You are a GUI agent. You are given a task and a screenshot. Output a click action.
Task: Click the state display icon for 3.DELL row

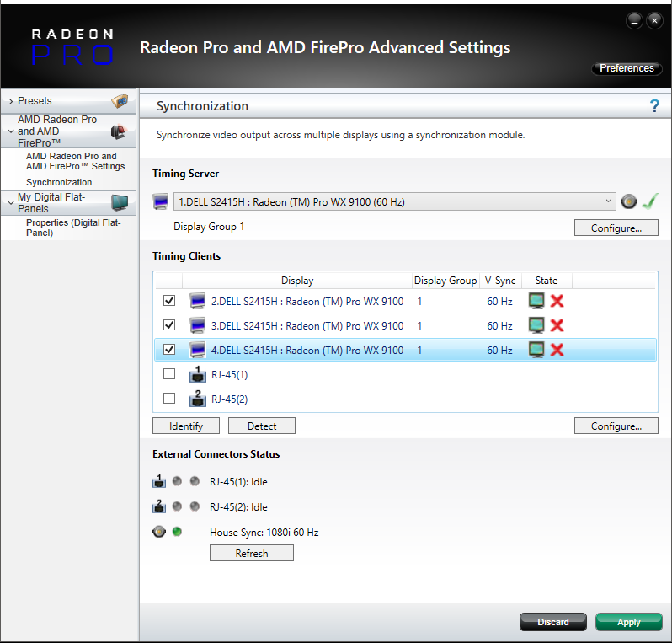point(536,325)
